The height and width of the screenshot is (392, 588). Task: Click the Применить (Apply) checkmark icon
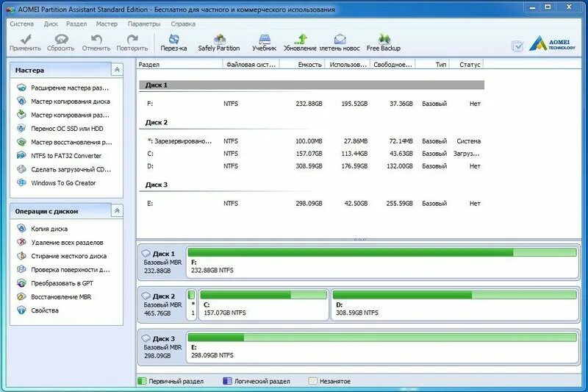coord(26,39)
